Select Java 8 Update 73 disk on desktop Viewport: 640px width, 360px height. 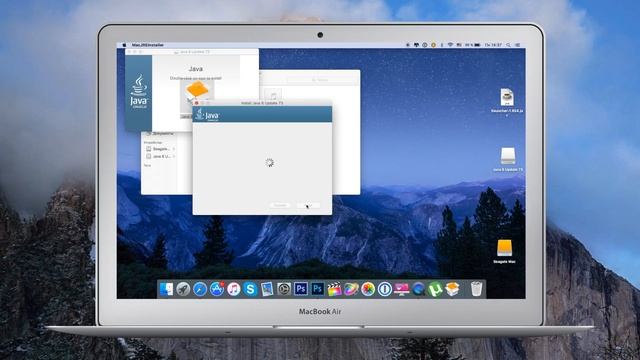pos(508,156)
